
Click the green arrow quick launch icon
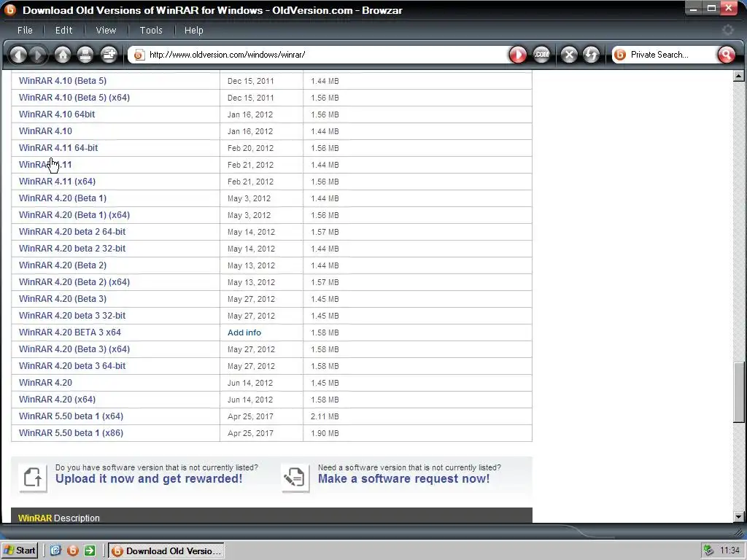[x=90, y=551]
